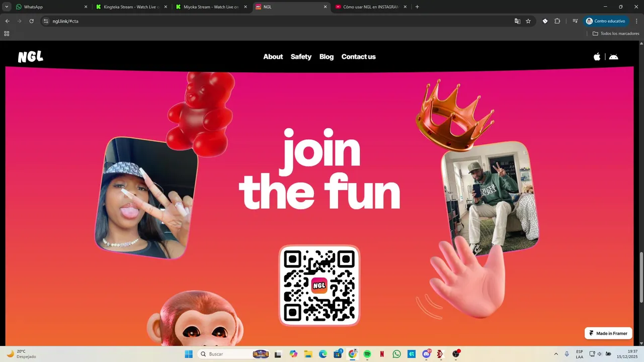
Task: Open WhatsApp from the taskbar
Action: point(397,354)
